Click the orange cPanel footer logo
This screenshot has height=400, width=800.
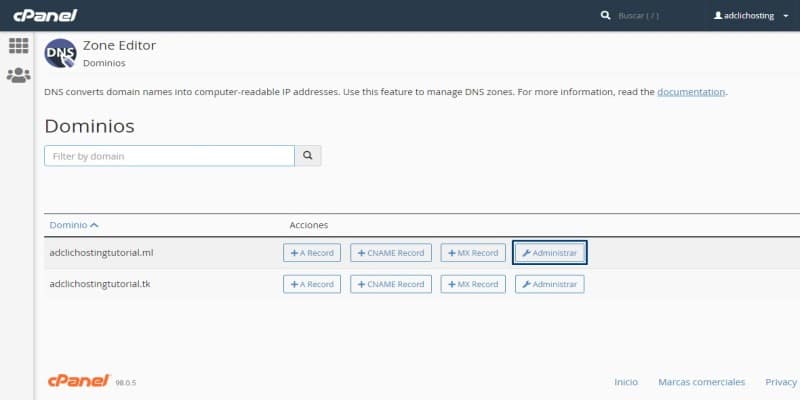[79, 381]
